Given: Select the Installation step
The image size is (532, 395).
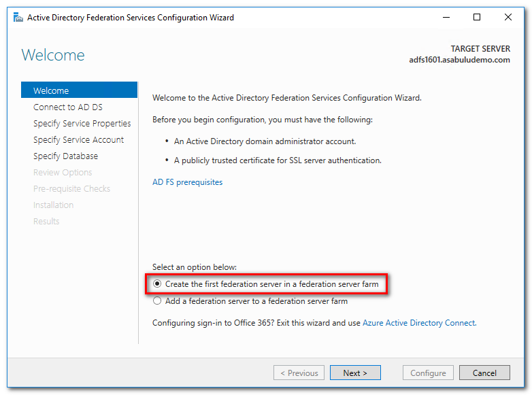Looking at the screenshot, I should click(x=53, y=205).
